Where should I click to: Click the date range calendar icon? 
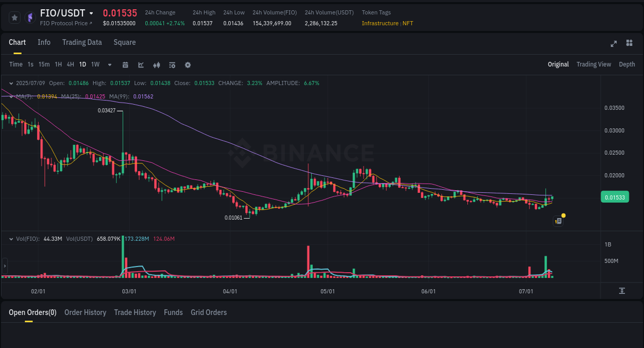125,64
